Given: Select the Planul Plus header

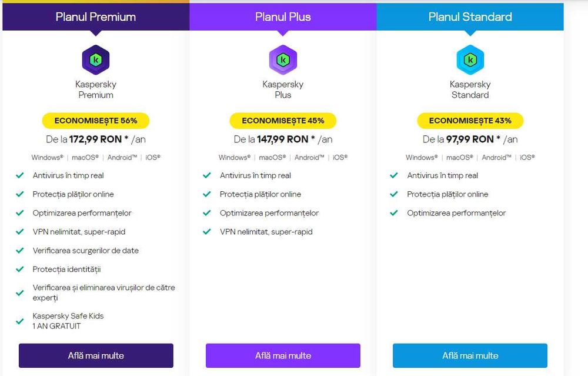Looking at the screenshot, I should point(283,17).
